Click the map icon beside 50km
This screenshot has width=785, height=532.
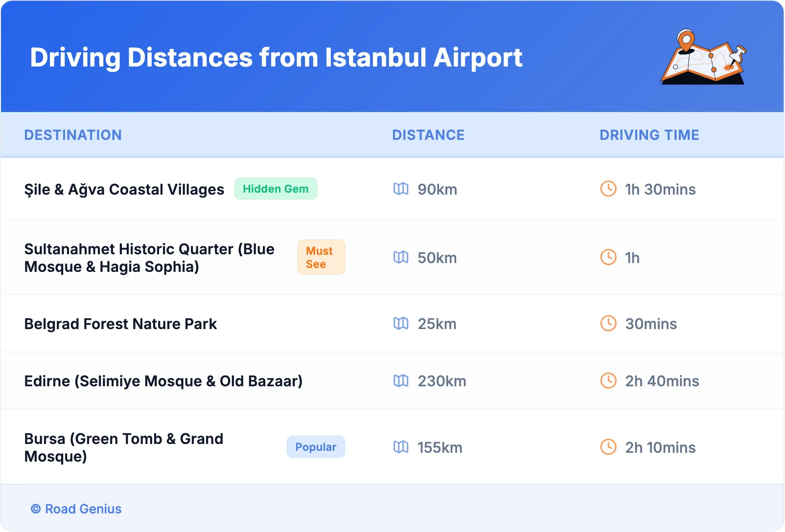coord(401,257)
